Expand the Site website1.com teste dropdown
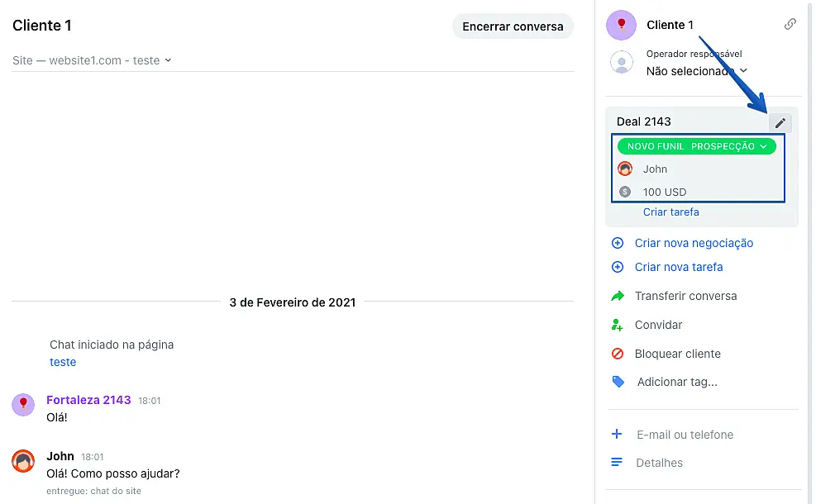Screen dimensions: 816x504 (x=91, y=59)
